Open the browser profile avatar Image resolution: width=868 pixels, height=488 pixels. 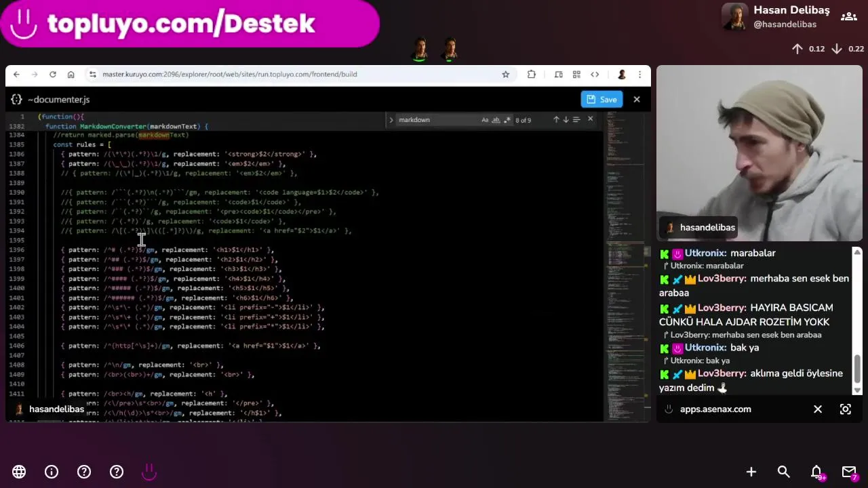[622, 75]
